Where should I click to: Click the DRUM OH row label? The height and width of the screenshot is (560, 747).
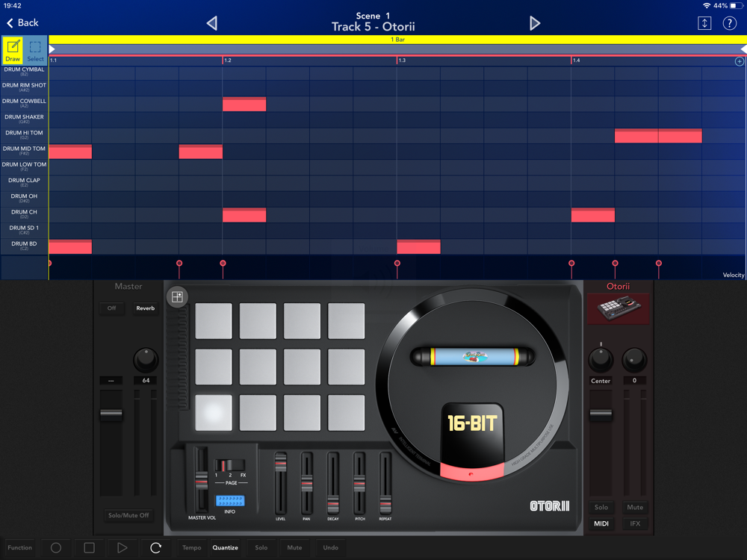pos(24,198)
